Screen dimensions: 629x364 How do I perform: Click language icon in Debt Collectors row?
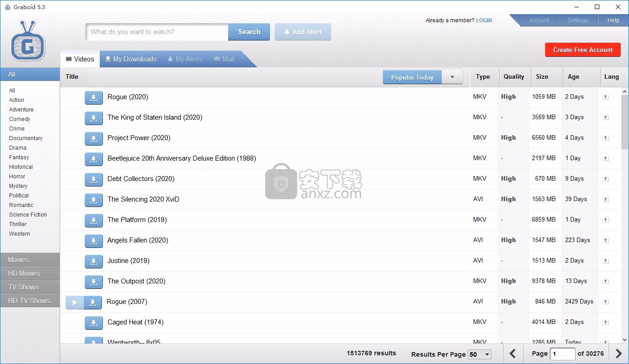[x=605, y=179]
